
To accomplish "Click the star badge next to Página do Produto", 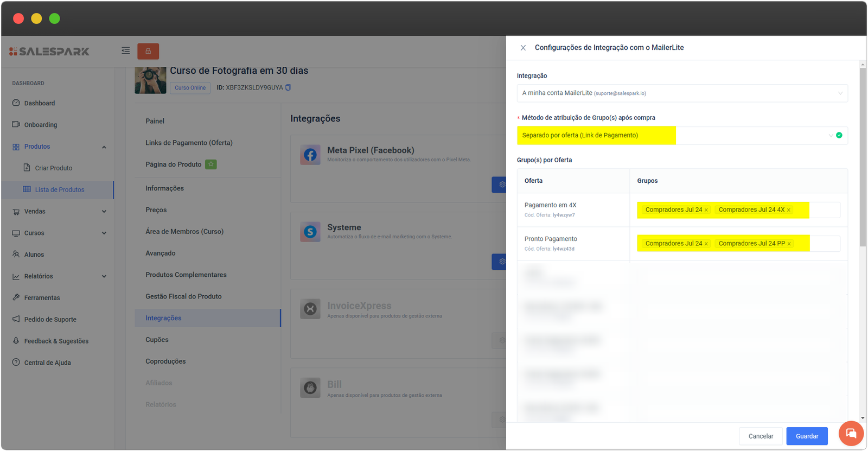I will (210, 164).
